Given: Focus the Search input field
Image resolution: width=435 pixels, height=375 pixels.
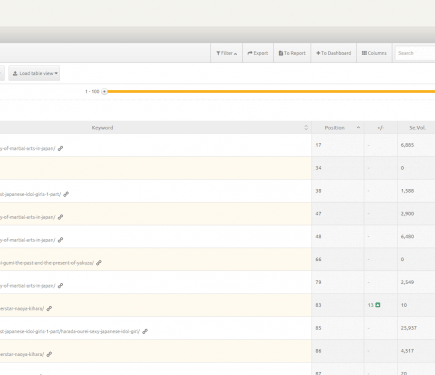Looking at the screenshot, I should [415, 53].
